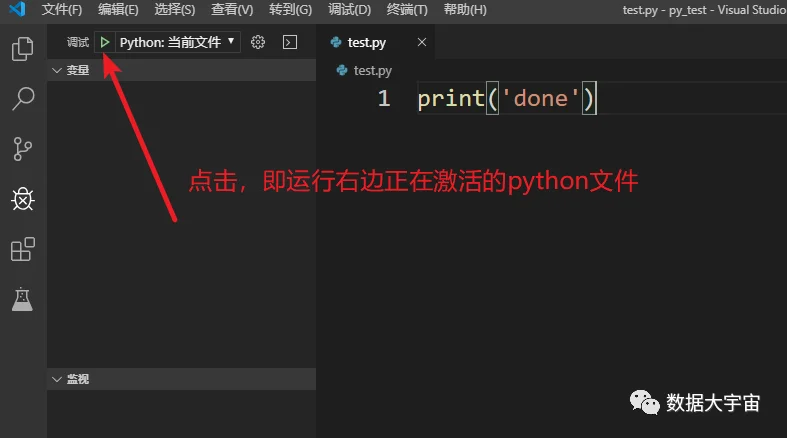The height and width of the screenshot is (438, 787).
Task: Open the Search view in activity bar
Action: (x=23, y=98)
